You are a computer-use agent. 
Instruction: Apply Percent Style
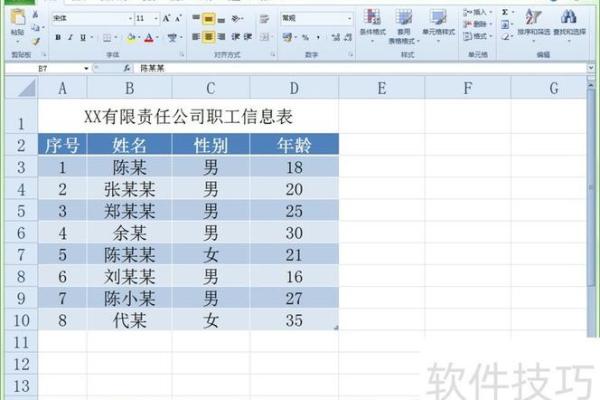click(x=305, y=38)
